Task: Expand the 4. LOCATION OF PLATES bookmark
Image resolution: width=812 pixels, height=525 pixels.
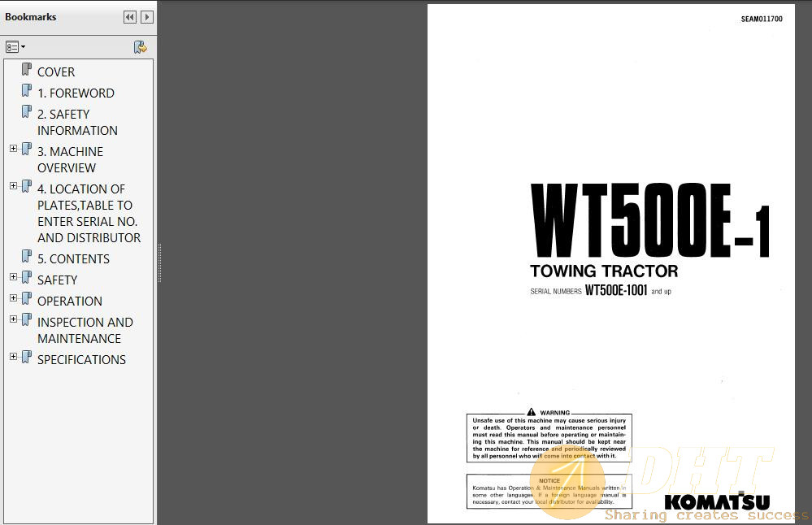Action: point(14,186)
